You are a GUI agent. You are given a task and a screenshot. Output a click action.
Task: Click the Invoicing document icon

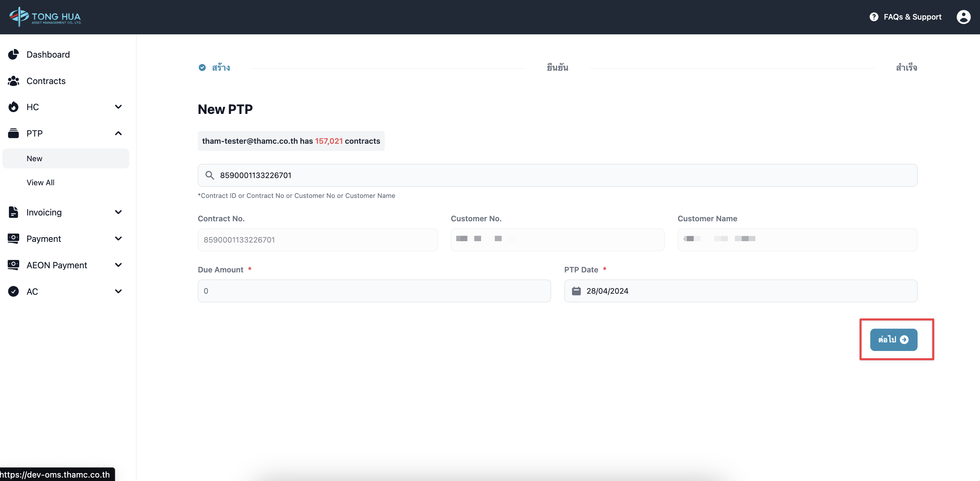pyautogui.click(x=13, y=212)
